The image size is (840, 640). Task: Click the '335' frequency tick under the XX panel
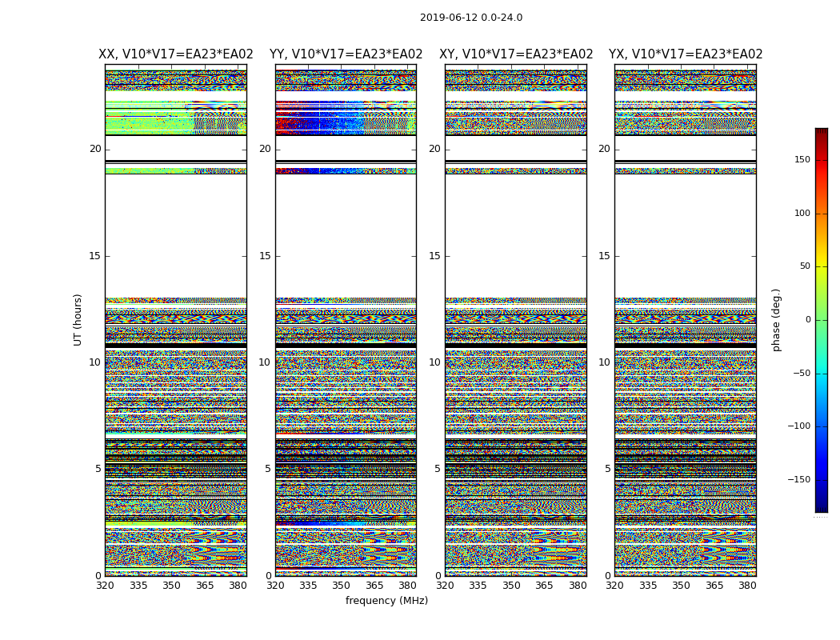pos(138,586)
